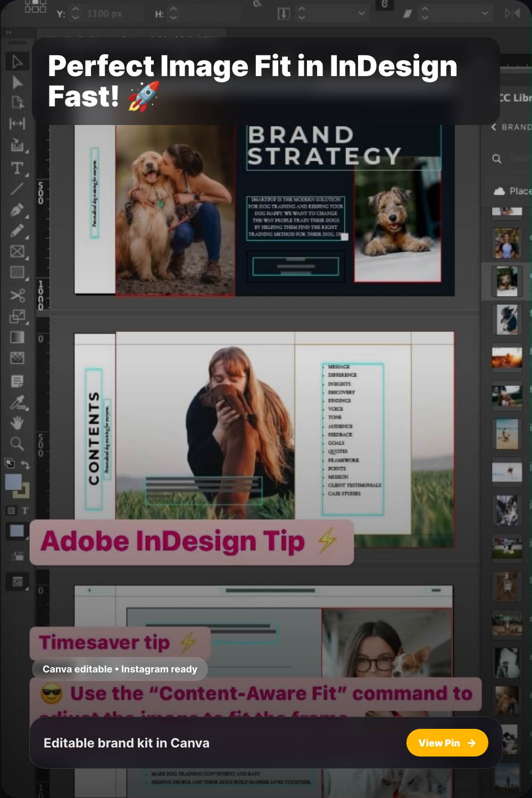Activate the Scissors tool
The width and height of the screenshot is (532, 798).
(x=17, y=295)
